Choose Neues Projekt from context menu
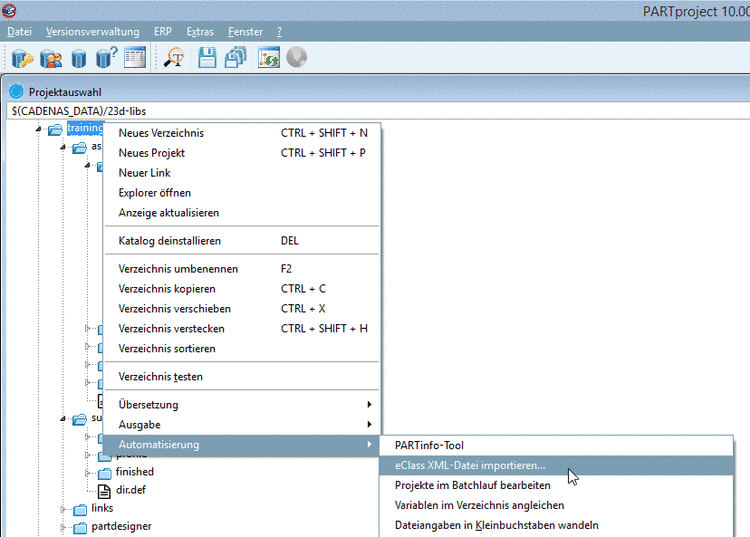Screen dimensions: 750x537 coord(242,153)
